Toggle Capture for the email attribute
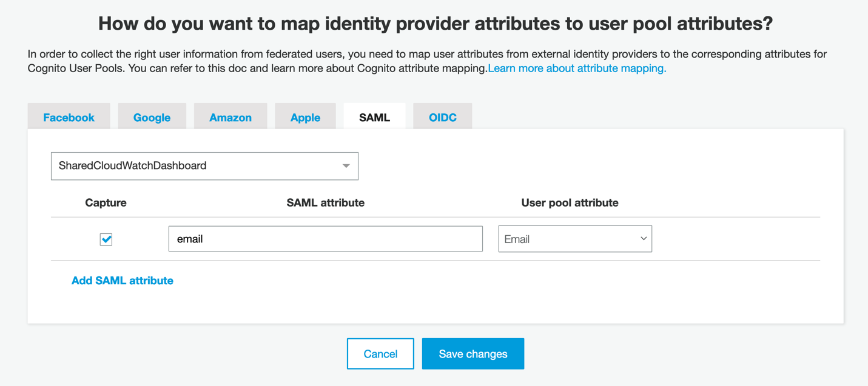868x386 pixels. 106,239
